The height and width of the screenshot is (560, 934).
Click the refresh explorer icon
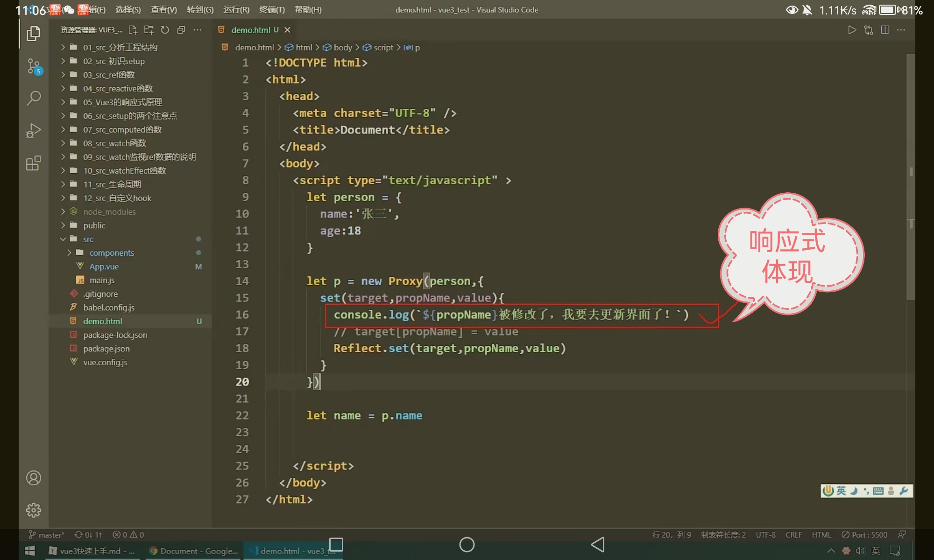pyautogui.click(x=165, y=30)
